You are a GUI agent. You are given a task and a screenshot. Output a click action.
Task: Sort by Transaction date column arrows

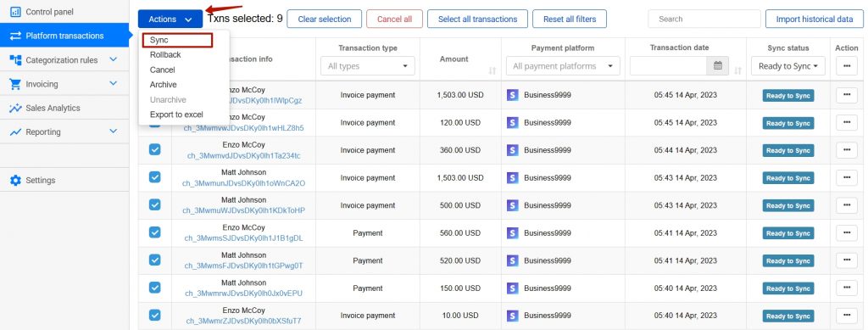[737, 71]
